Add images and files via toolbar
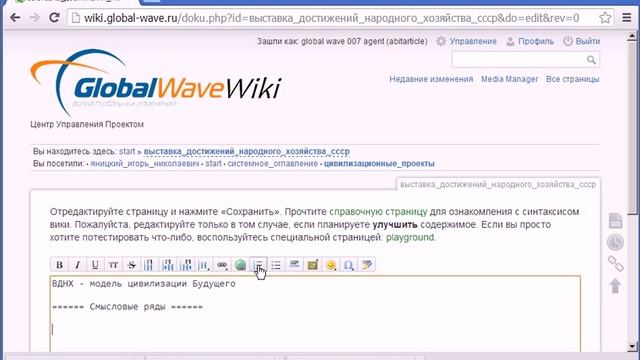640x360 pixels. click(x=312, y=265)
